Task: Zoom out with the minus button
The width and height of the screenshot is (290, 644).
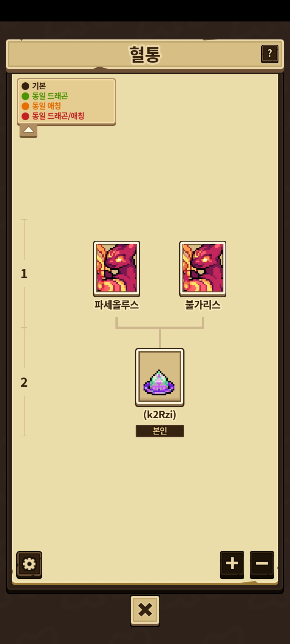Action: coord(262,564)
